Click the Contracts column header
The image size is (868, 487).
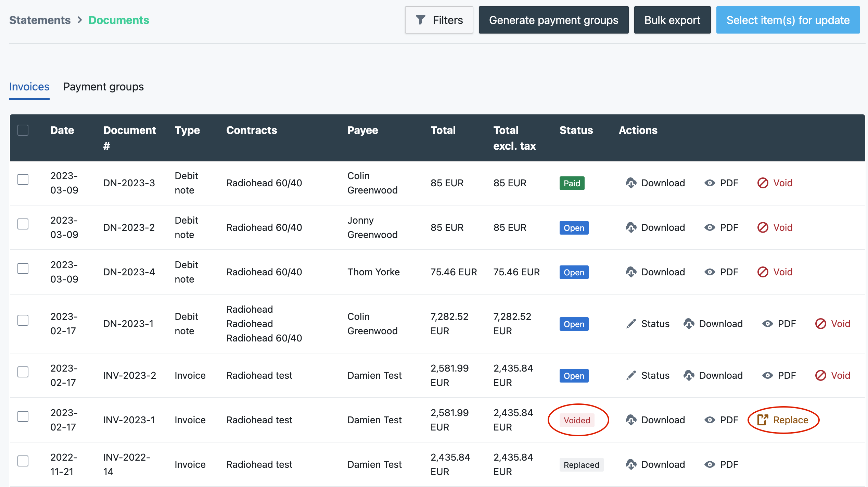coord(252,130)
